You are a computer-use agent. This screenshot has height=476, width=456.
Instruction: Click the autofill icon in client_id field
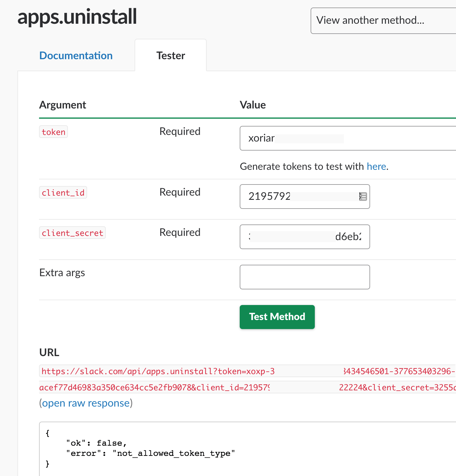click(363, 197)
